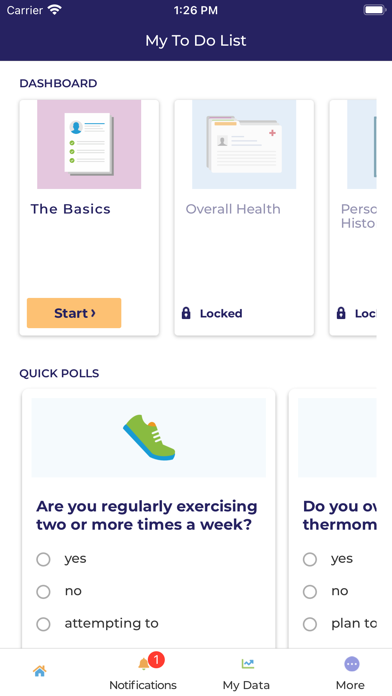Viewport: 392px width, 696px height.
Task: Choose attempting to in exercise poll
Action: click(43, 624)
